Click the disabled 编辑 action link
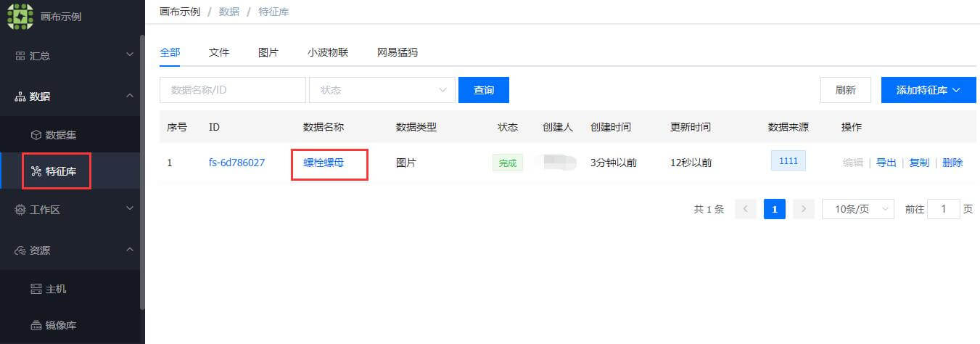Image resolution: width=980 pixels, height=344 pixels. point(853,163)
